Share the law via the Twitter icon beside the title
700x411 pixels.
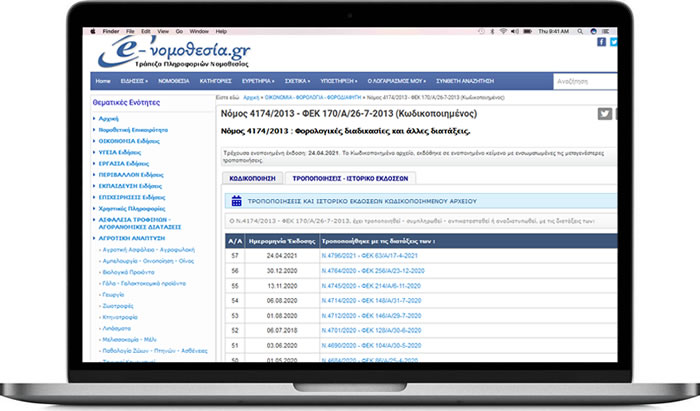[x=604, y=114]
